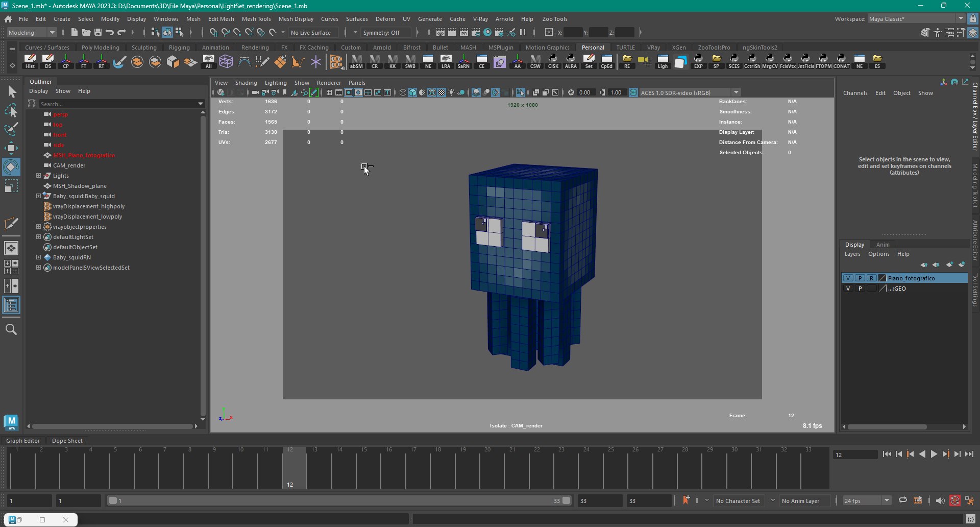Click the Save scene icon
980x527 pixels.
tap(98, 32)
